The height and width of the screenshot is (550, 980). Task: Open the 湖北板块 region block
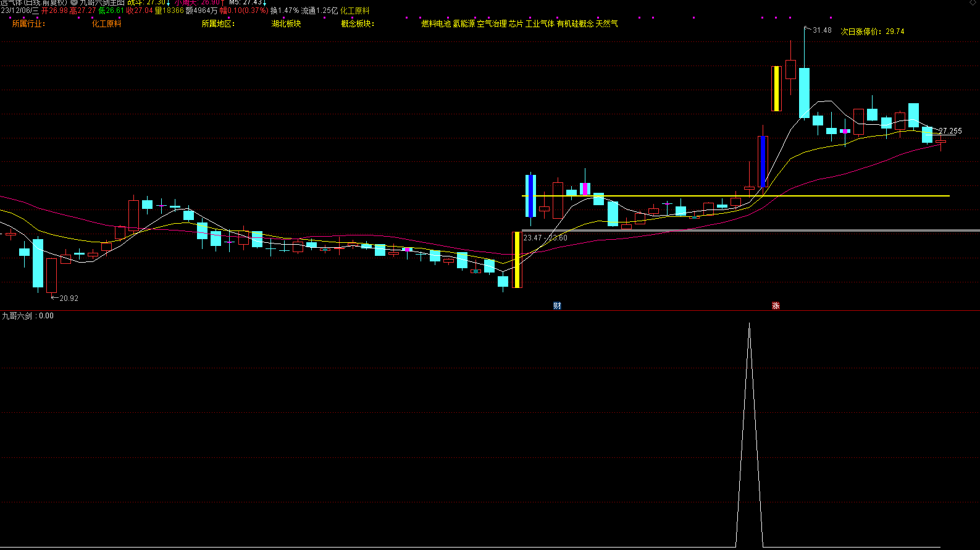click(287, 23)
